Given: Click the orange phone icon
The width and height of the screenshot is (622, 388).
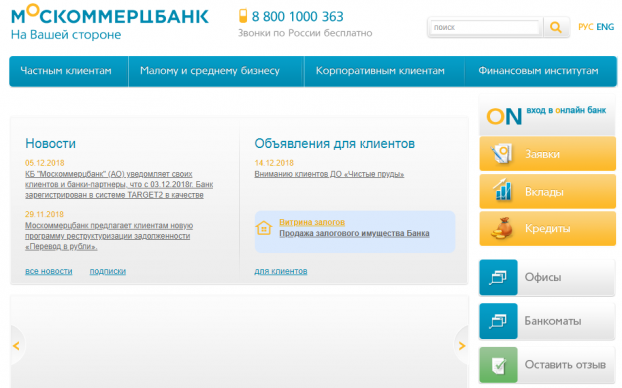Looking at the screenshot, I should 243,16.
